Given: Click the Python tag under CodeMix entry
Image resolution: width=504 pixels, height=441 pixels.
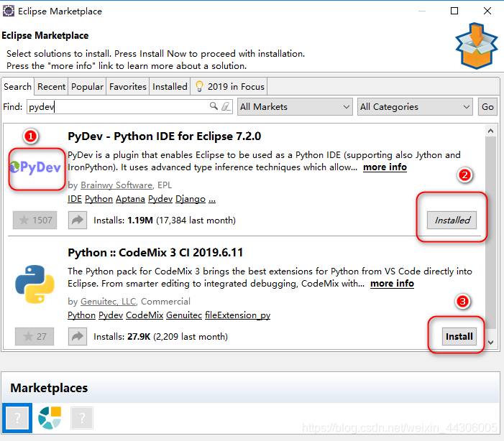Looking at the screenshot, I should pos(81,315).
